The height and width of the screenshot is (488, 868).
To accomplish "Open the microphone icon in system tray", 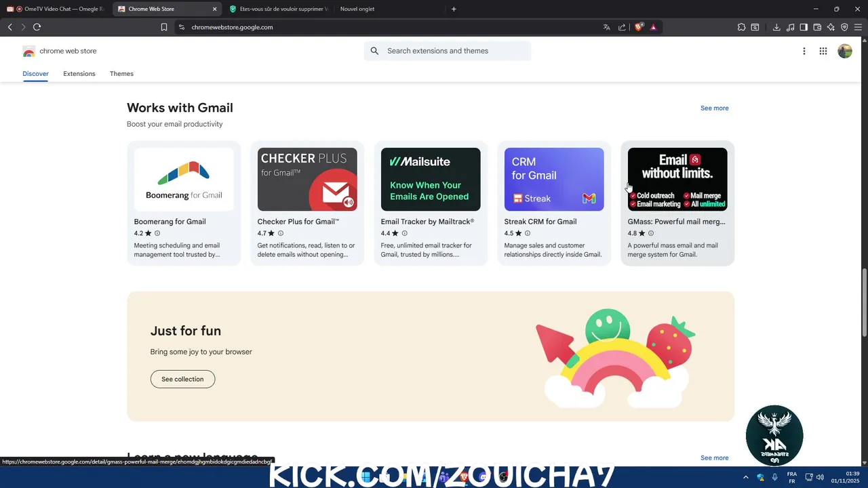I will (775, 477).
